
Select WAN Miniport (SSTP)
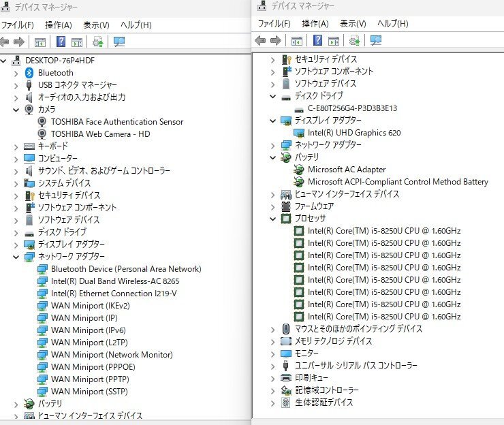click(x=89, y=391)
